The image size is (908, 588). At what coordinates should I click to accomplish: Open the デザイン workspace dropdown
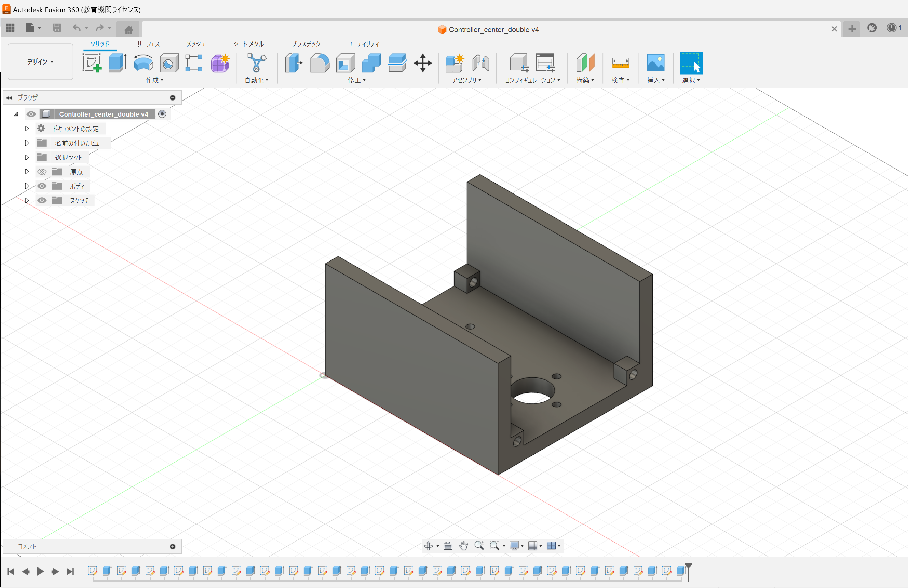click(x=40, y=62)
